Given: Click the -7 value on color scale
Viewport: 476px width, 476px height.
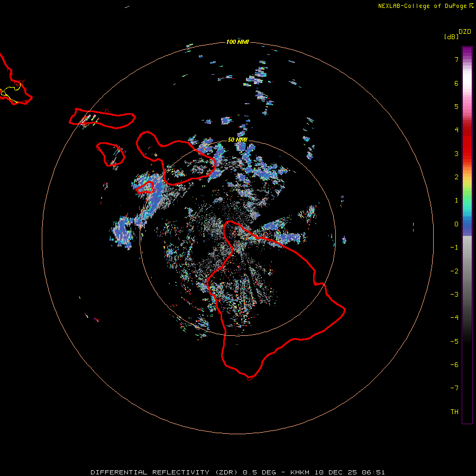Looking at the screenshot, I should [454, 388].
